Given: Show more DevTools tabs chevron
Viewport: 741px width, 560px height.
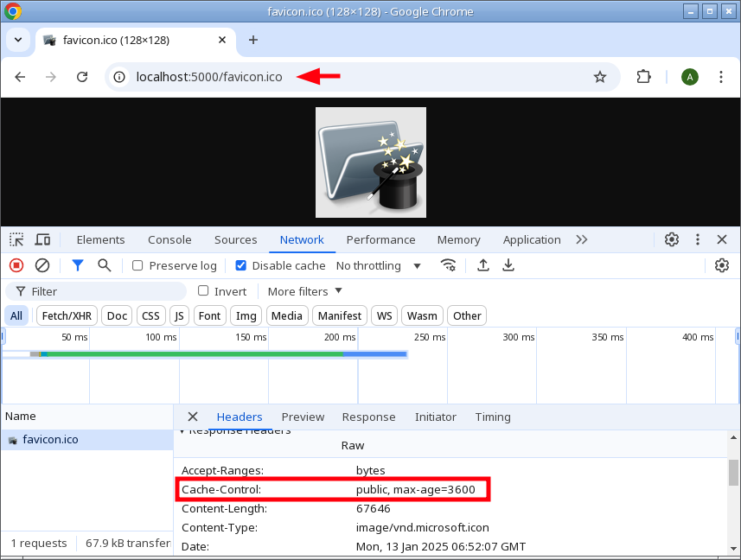Looking at the screenshot, I should pyautogui.click(x=582, y=240).
